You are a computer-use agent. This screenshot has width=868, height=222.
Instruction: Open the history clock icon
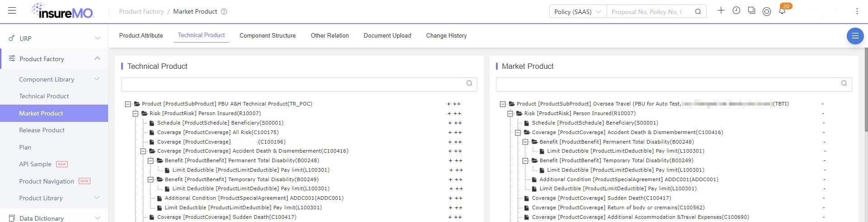[x=736, y=10]
